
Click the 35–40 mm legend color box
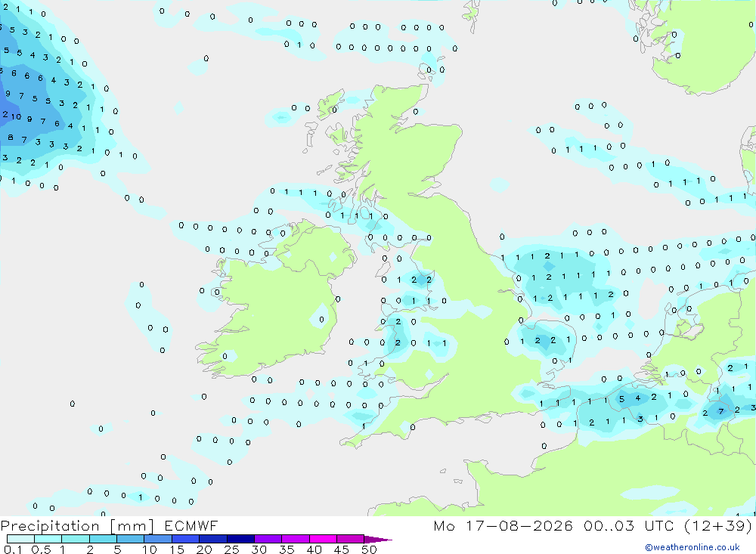296,539
